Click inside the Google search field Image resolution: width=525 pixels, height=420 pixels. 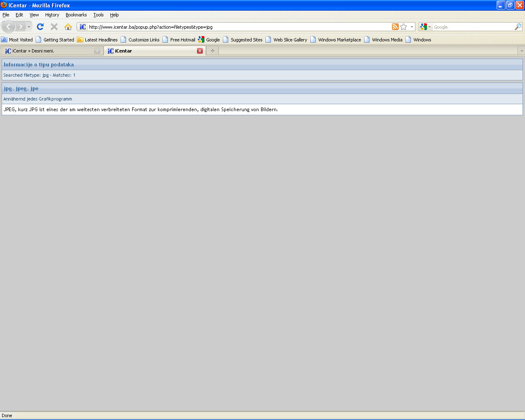(472, 27)
